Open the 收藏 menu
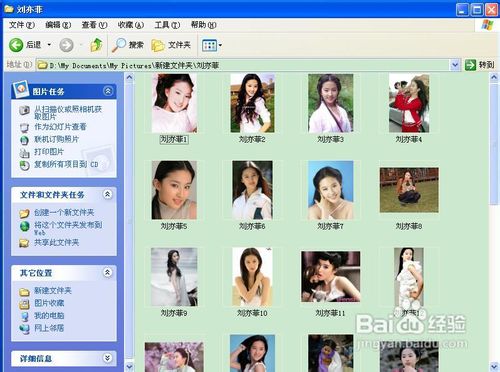The image size is (500, 372). coord(131,25)
